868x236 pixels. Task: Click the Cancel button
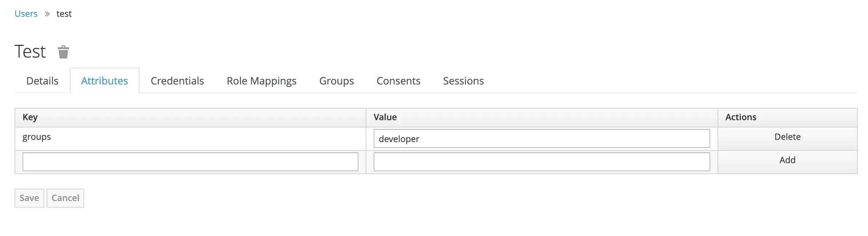65,198
